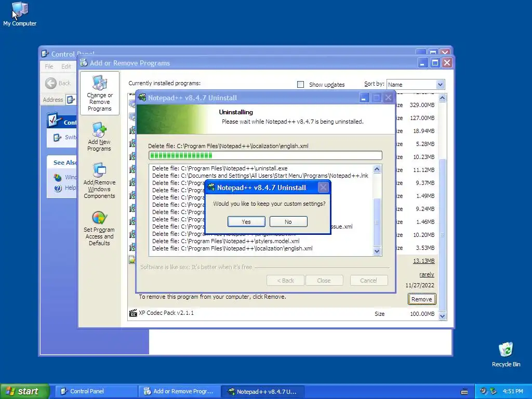Switch to Control Panel taskbar button

coord(96,391)
